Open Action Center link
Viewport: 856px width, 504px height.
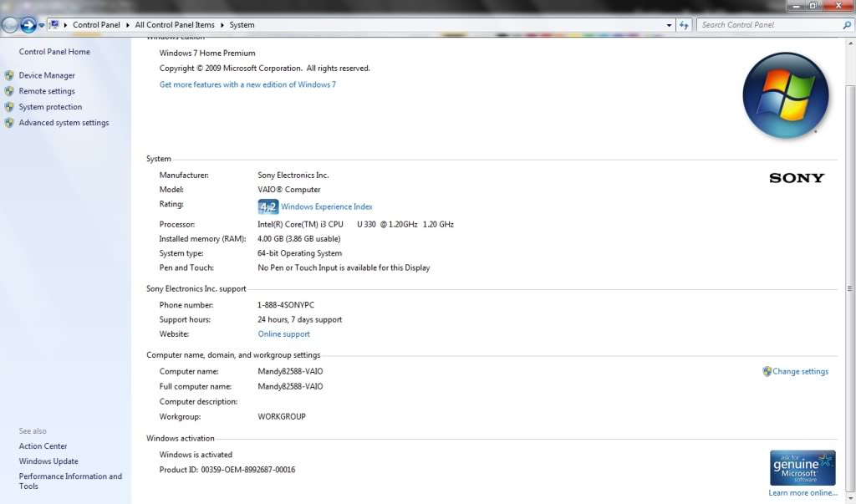(x=43, y=446)
